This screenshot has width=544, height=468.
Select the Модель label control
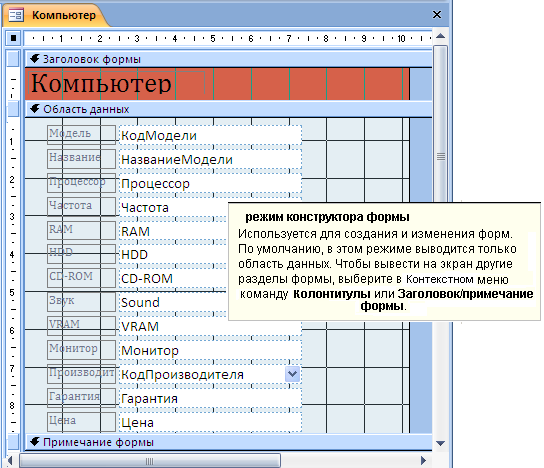click(x=82, y=135)
